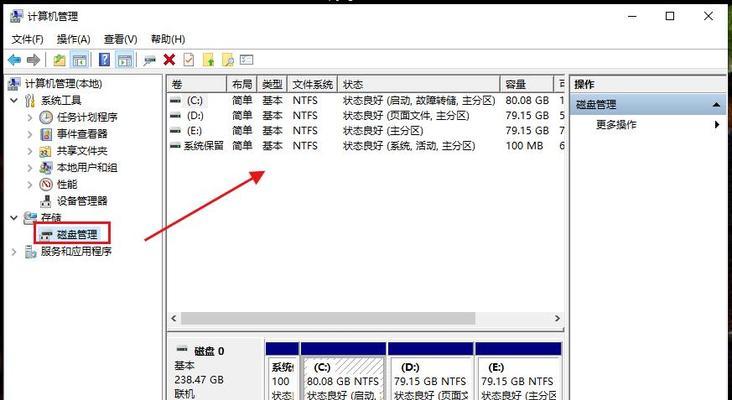Open the 查看(V) menu
This screenshot has width=732, height=400.
point(120,39)
